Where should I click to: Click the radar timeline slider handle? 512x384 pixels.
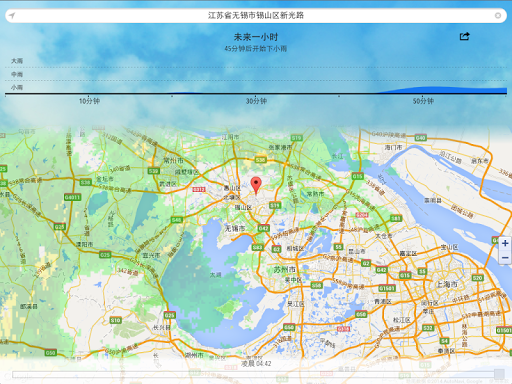499,374
